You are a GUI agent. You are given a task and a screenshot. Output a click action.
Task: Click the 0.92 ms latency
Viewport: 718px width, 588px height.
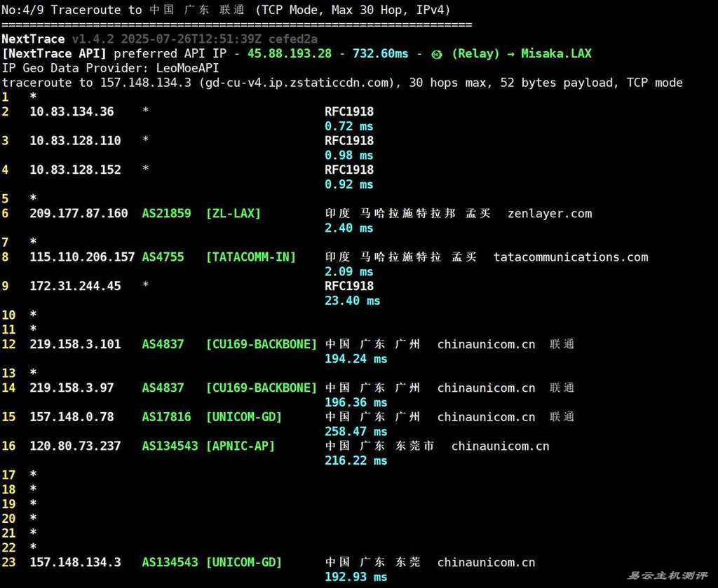point(349,184)
